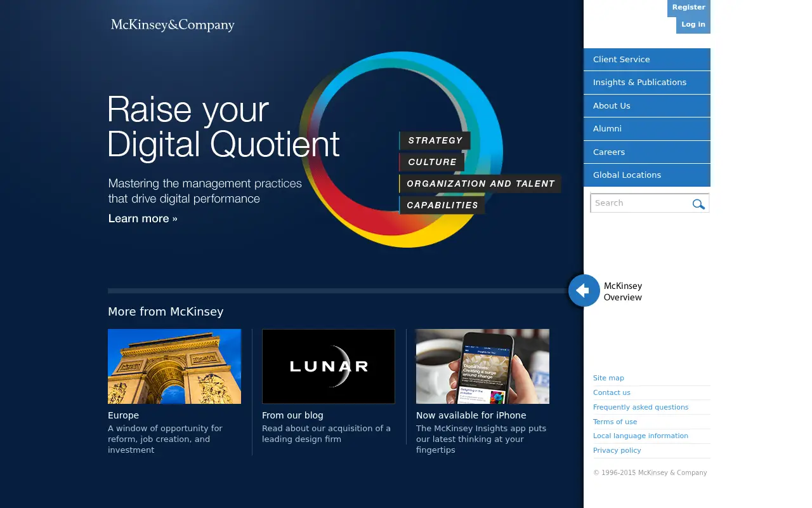The width and height of the screenshot is (812, 508).
Task: Follow the Learn more » link
Action: click(x=143, y=218)
